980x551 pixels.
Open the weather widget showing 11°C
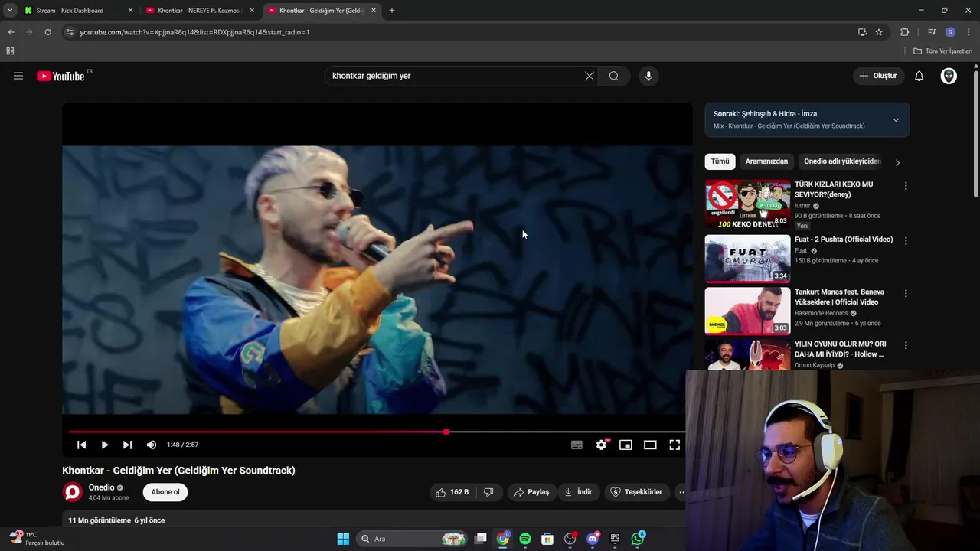coord(37,539)
